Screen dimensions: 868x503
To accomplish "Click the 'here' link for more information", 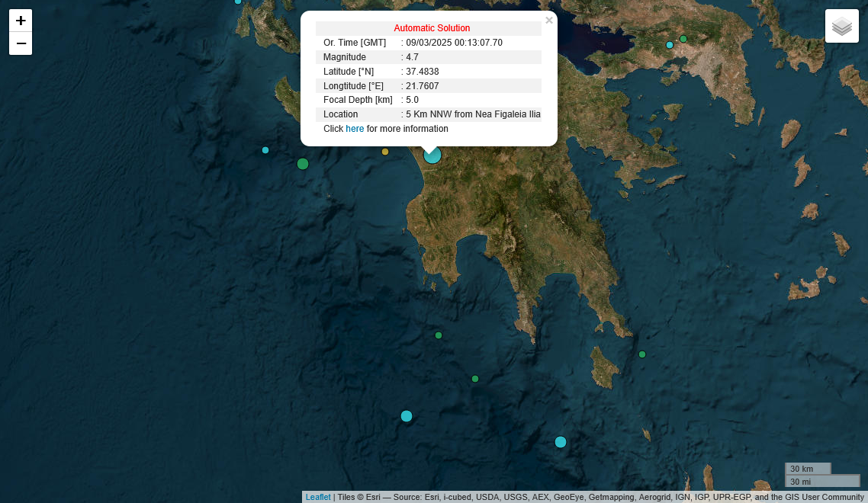I will [355, 129].
